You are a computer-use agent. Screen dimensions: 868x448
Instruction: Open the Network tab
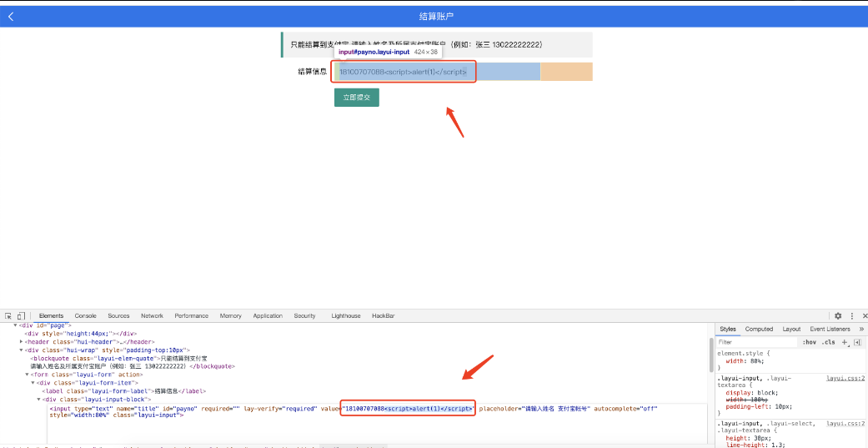(152, 315)
